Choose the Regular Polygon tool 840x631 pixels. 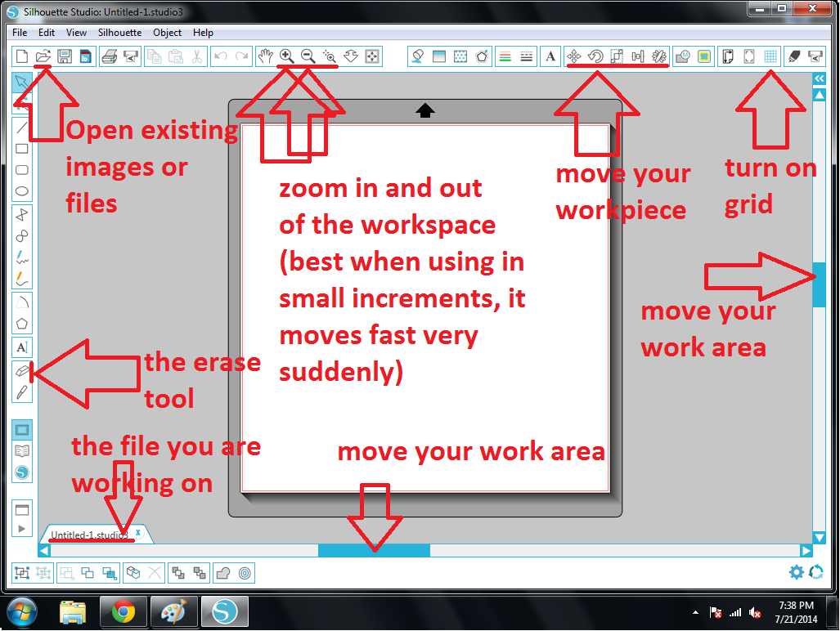[21, 324]
